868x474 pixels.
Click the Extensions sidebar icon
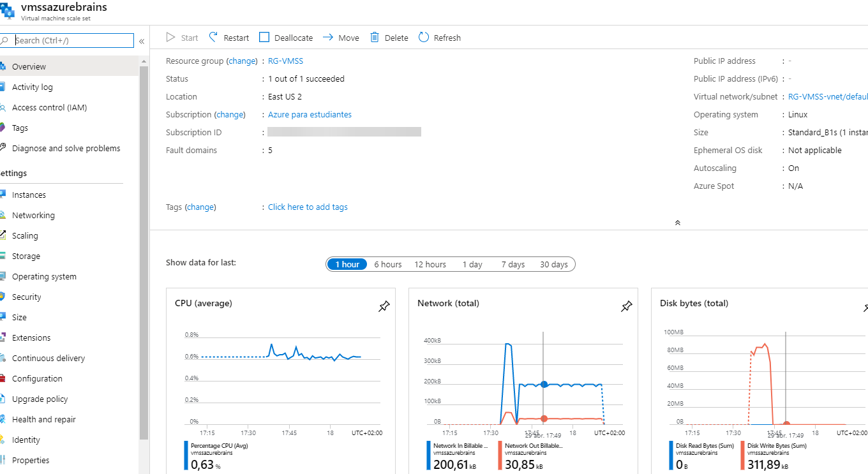click(x=3, y=337)
